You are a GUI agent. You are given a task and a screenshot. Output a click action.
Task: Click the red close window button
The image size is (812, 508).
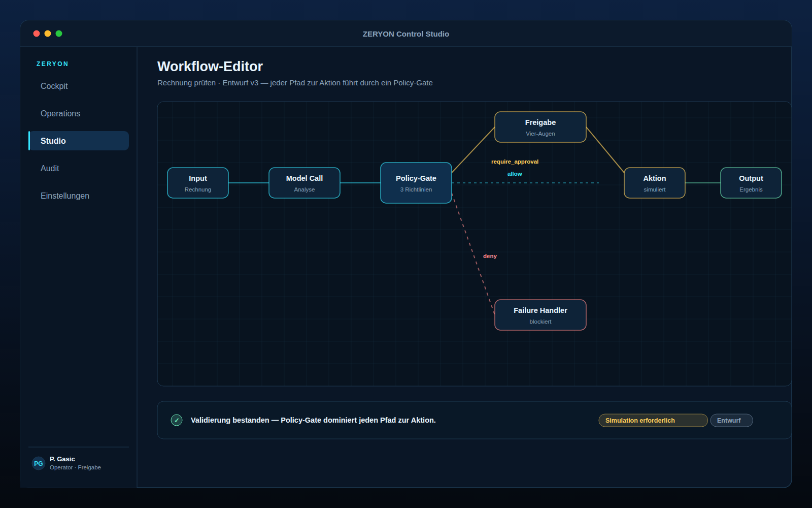click(x=37, y=34)
